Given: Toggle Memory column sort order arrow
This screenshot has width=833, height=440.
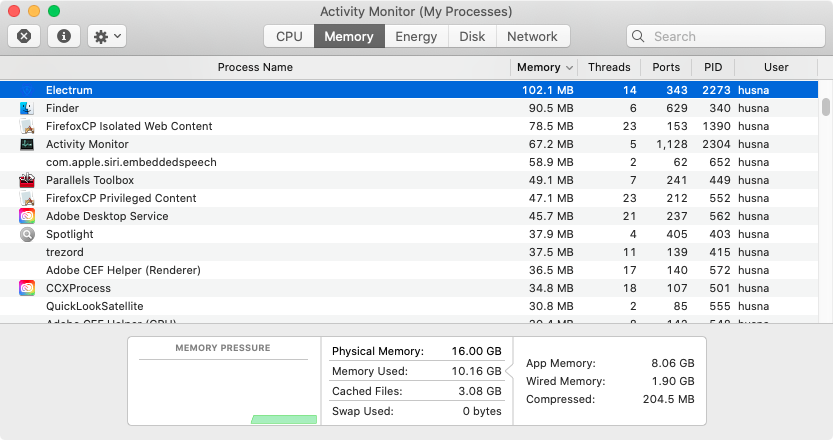Looking at the screenshot, I should pos(570,67).
